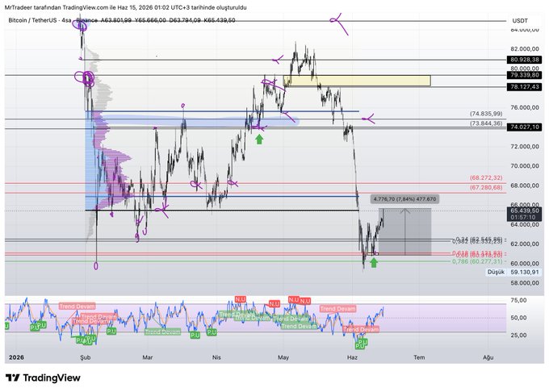Click the 68.000,00 price axis tick

pos(525,186)
